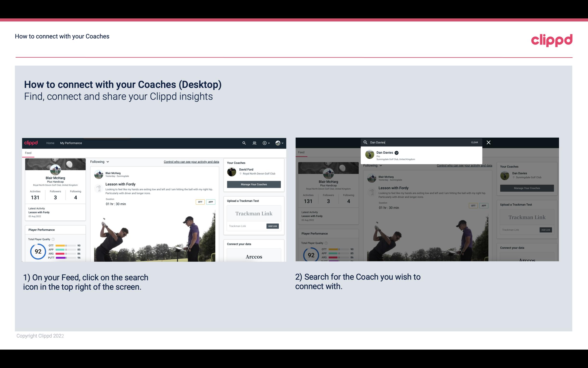The height and width of the screenshot is (368, 588).
Task: Click Control who can see your activity toggle
Action: (x=191, y=161)
